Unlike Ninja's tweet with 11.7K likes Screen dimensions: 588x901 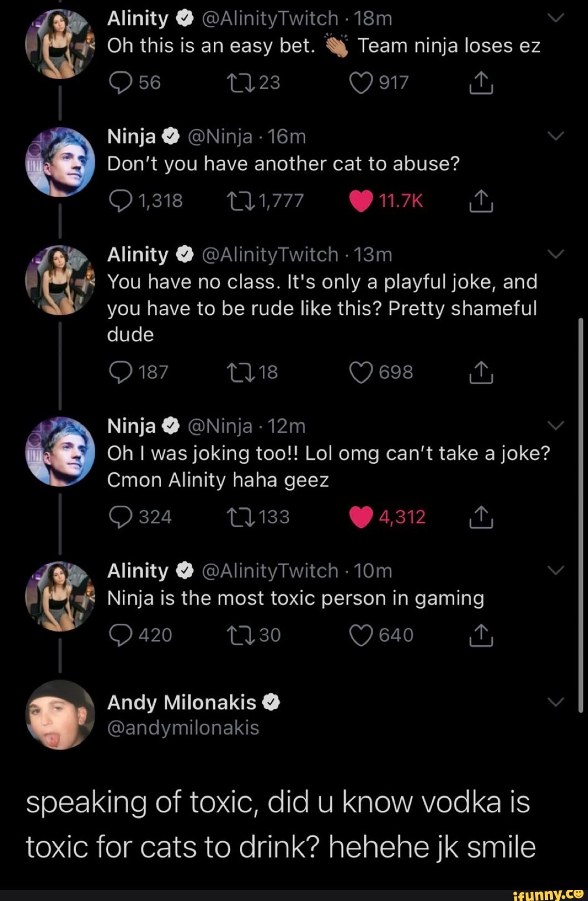(x=361, y=201)
